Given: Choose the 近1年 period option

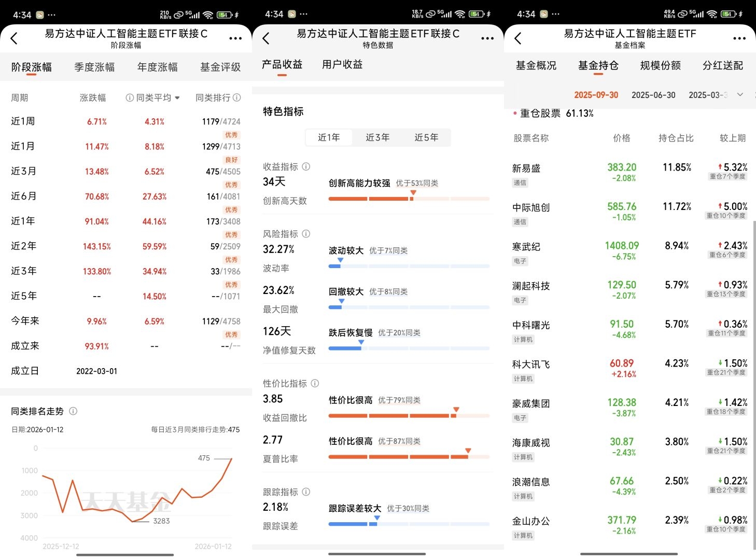Looking at the screenshot, I should pyautogui.click(x=329, y=137).
